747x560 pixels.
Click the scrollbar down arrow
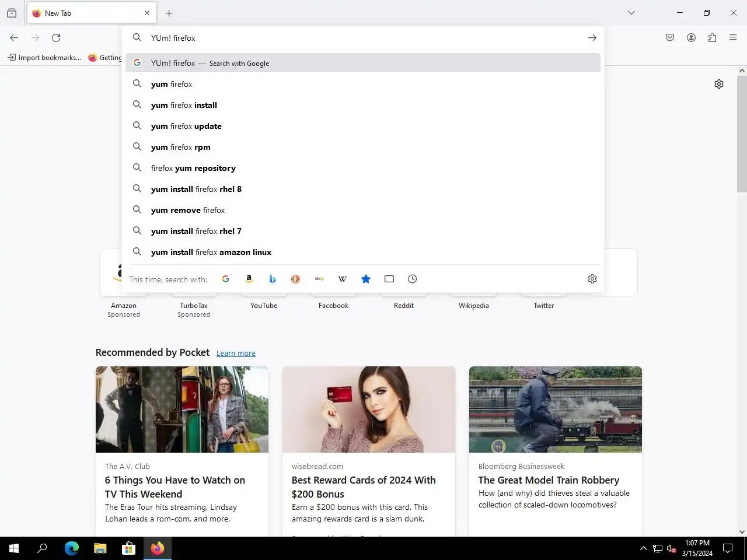coord(742,531)
